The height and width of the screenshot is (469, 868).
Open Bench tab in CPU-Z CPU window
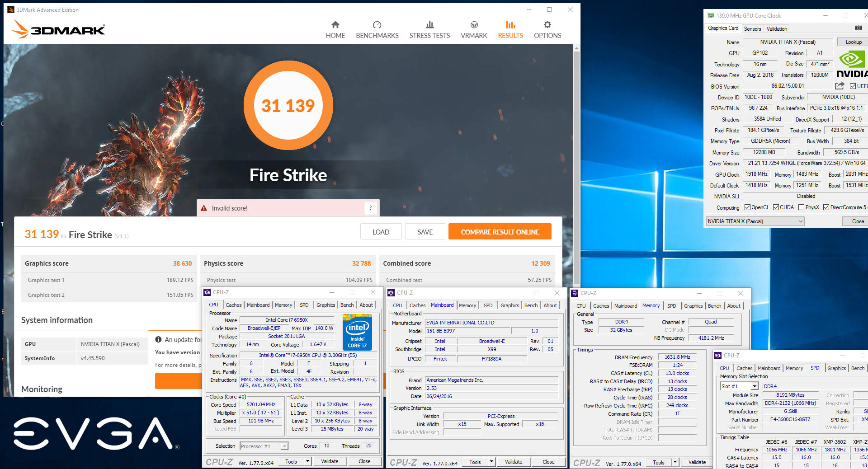click(347, 305)
